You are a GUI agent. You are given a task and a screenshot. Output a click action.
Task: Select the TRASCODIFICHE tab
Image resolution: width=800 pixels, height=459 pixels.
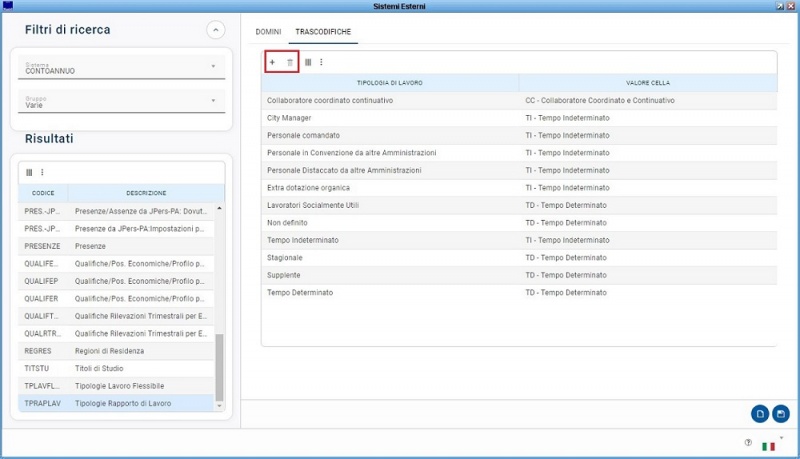point(323,32)
